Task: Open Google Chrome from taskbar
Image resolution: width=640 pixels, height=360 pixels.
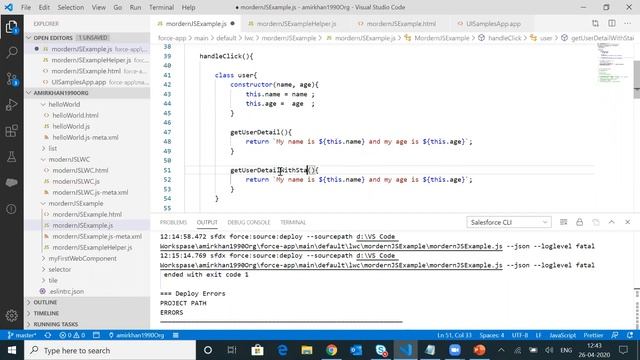Action: pyautogui.click(x=331, y=350)
